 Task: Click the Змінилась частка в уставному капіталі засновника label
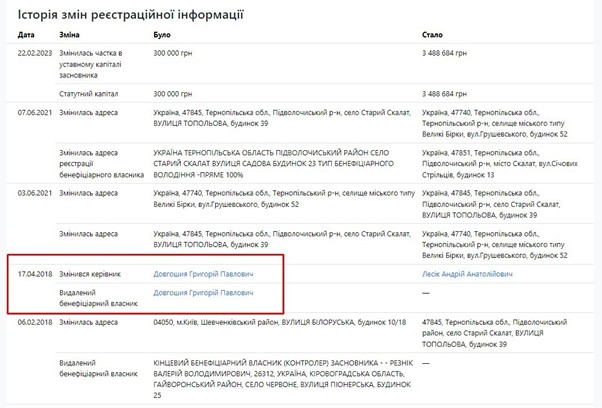95,63
